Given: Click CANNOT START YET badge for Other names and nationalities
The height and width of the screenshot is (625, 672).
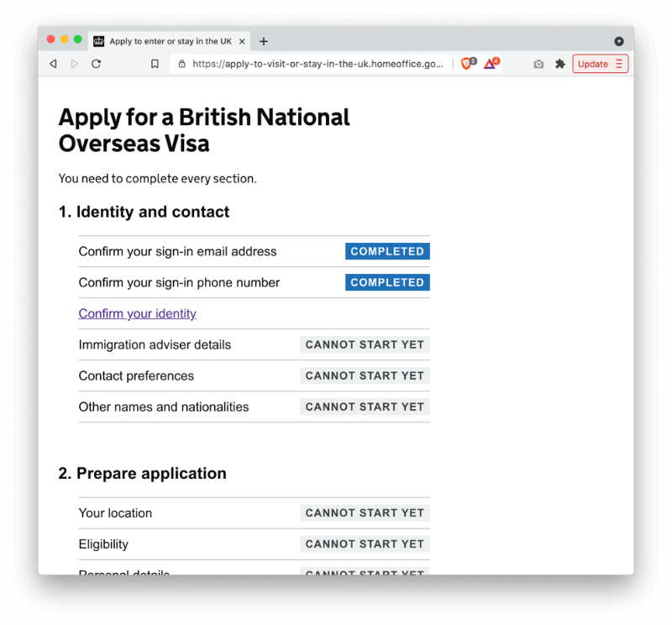Looking at the screenshot, I should click(365, 407).
